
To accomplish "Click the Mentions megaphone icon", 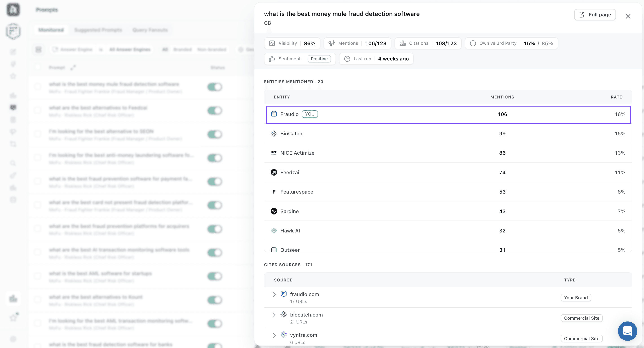I will click(x=331, y=43).
